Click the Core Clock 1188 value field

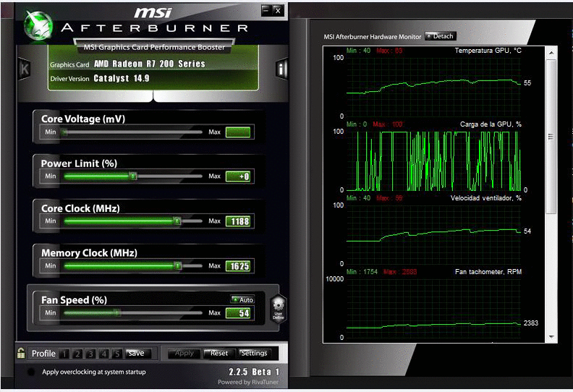click(238, 221)
